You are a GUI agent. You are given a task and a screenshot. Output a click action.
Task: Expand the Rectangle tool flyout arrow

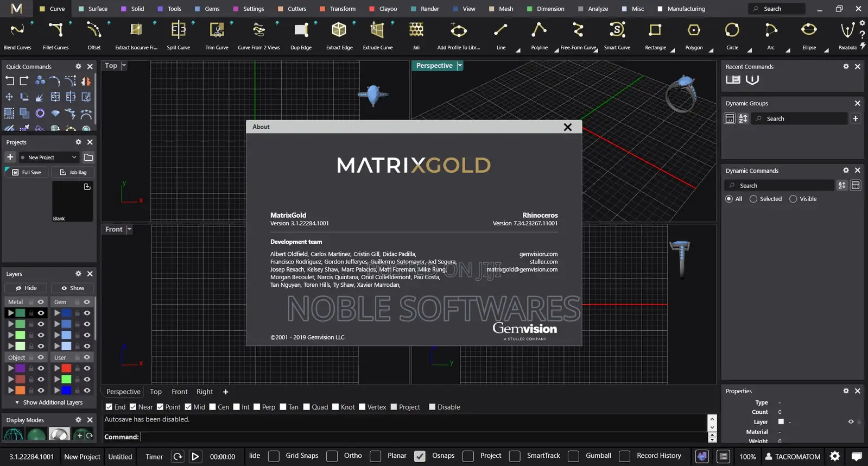coord(673,50)
